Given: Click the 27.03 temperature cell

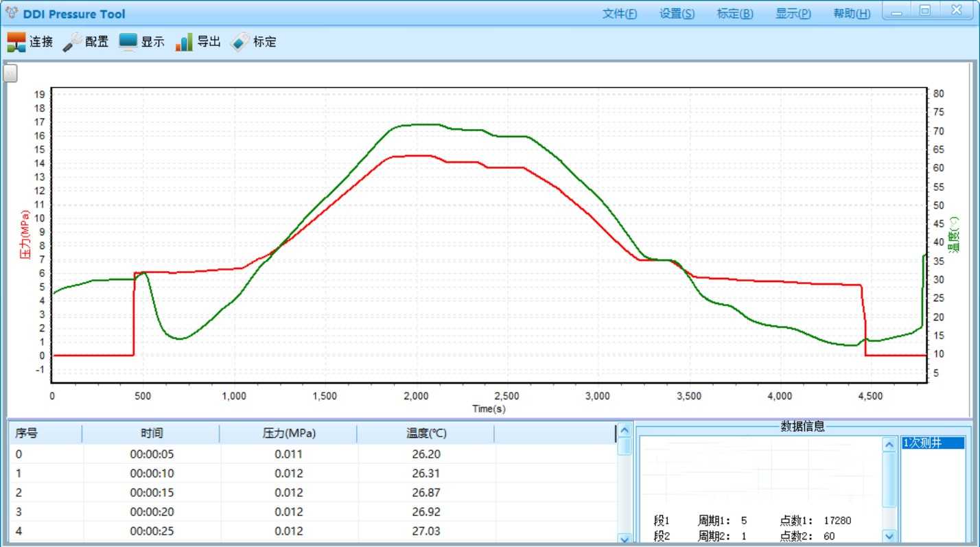Looking at the screenshot, I should tap(426, 531).
